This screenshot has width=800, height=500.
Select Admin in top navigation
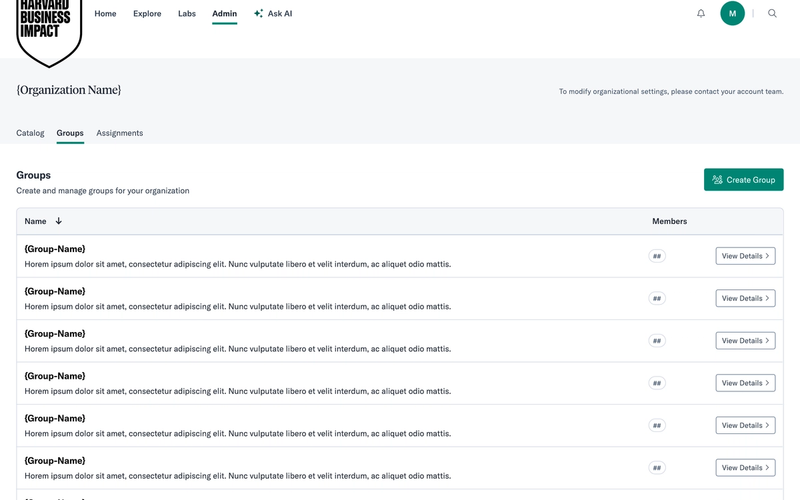click(x=224, y=14)
